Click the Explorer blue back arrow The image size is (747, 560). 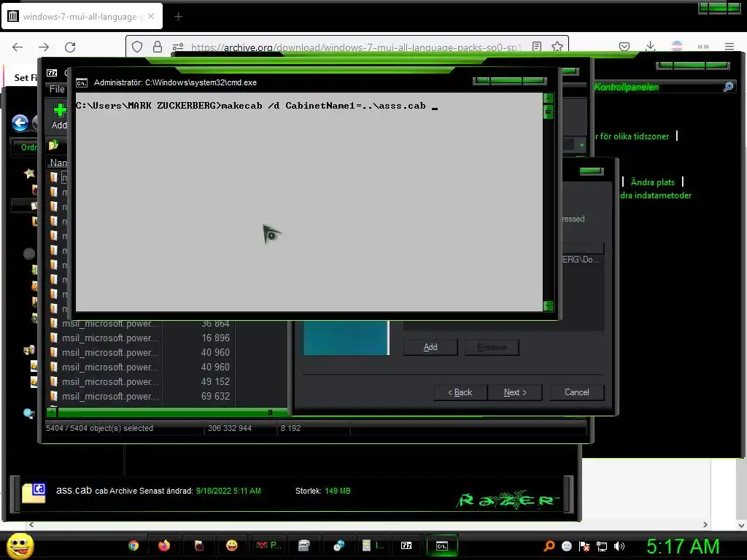[20, 122]
